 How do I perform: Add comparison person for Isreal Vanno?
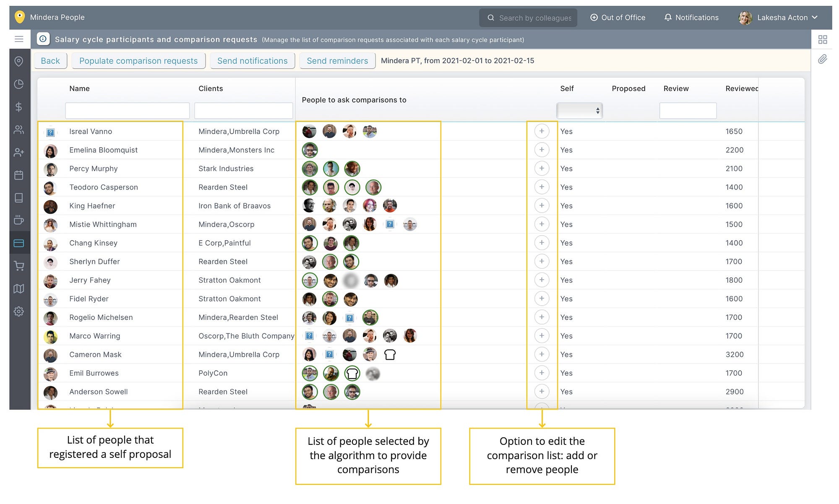coord(542,131)
